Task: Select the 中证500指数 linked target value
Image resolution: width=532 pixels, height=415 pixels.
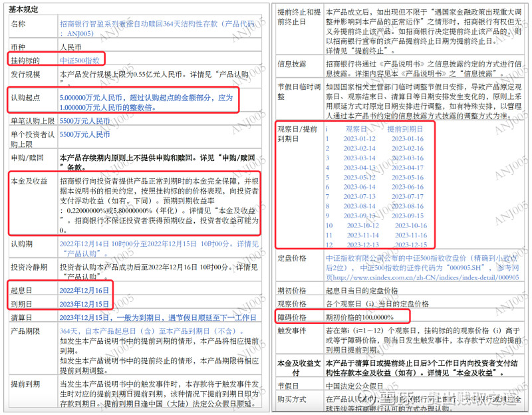Action: [x=80, y=61]
